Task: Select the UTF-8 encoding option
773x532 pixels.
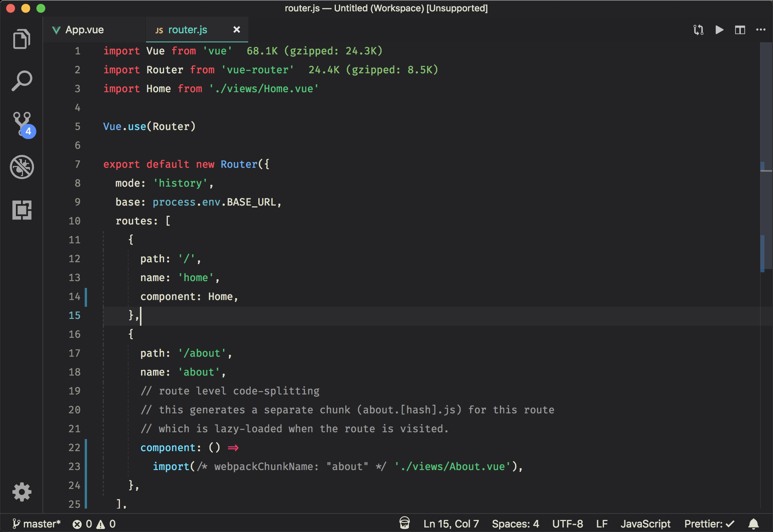Action: pos(567,524)
